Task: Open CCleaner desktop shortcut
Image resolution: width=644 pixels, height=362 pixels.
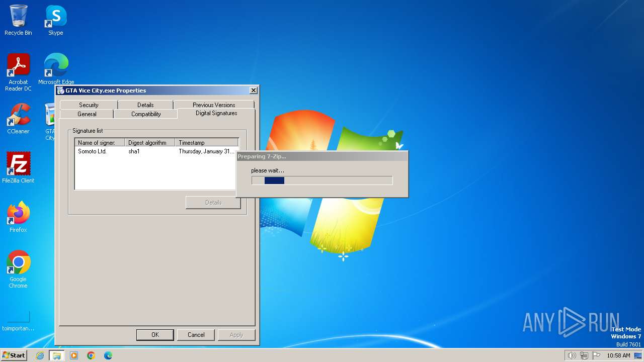Action: tap(18, 119)
